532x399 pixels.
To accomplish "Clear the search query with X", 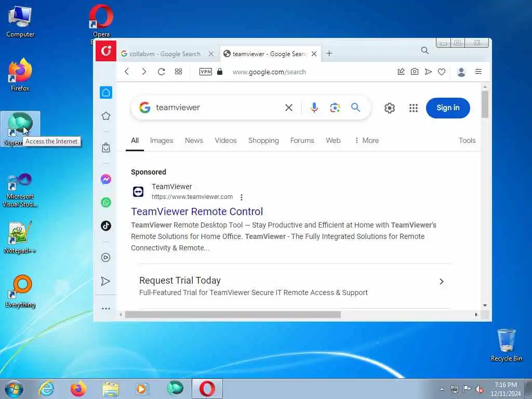I will 289,108.
